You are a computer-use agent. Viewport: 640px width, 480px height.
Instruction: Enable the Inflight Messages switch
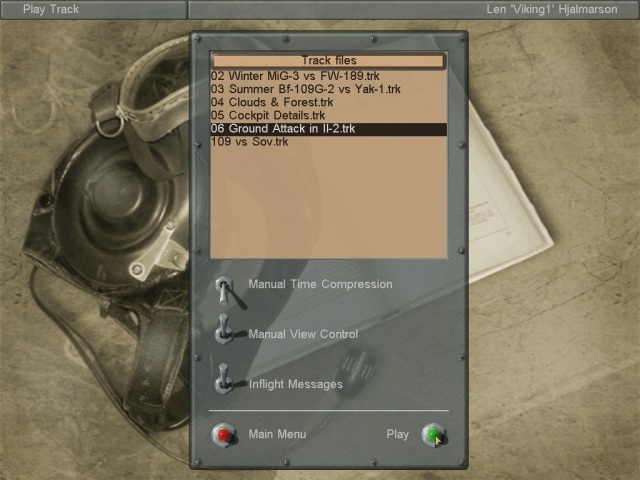click(226, 380)
